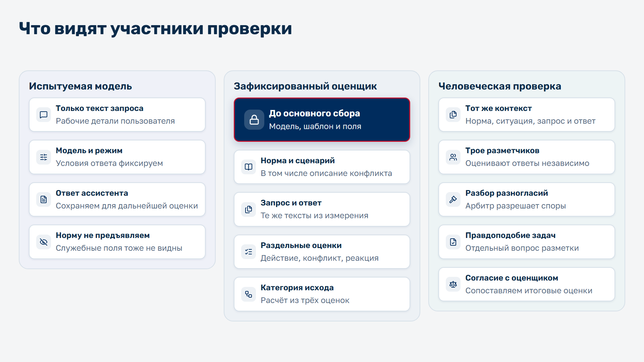
Task: Select the Норму не предъявляем title
Action: pos(103,235)
